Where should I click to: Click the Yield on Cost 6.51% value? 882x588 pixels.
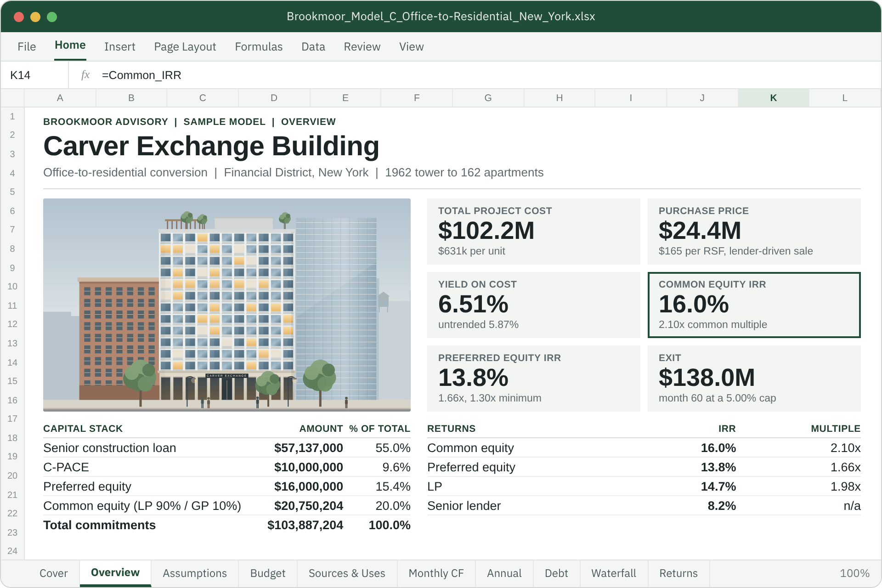[x=473, y=304]
